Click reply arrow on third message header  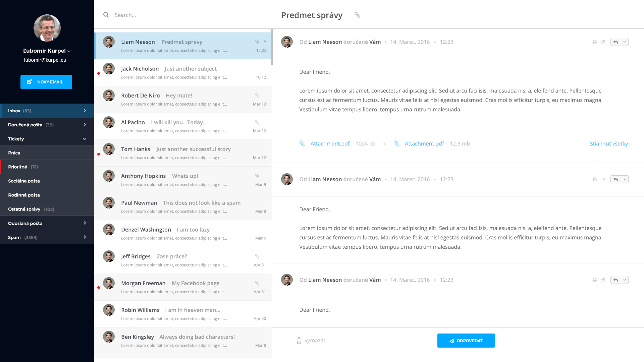point(615,280)
